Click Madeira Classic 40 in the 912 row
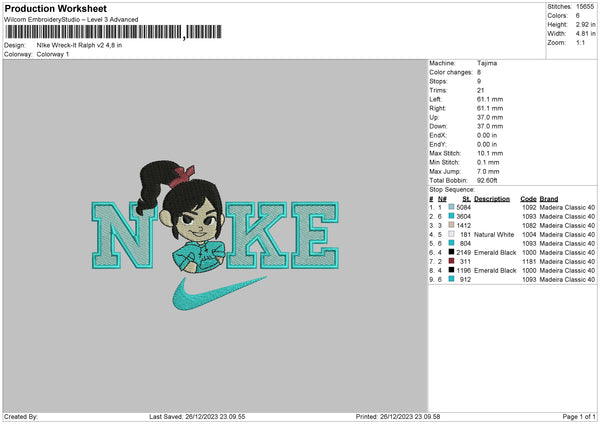 point(567,279)
